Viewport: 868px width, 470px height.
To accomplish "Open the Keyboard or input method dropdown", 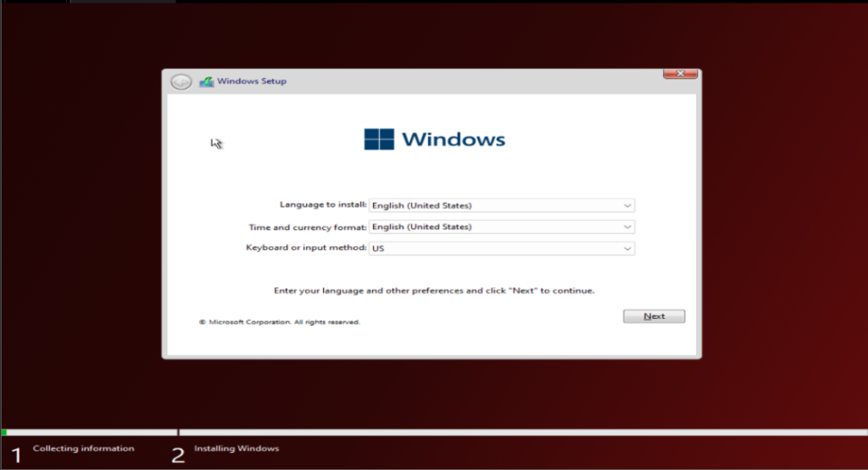I will tap(501, 248).
